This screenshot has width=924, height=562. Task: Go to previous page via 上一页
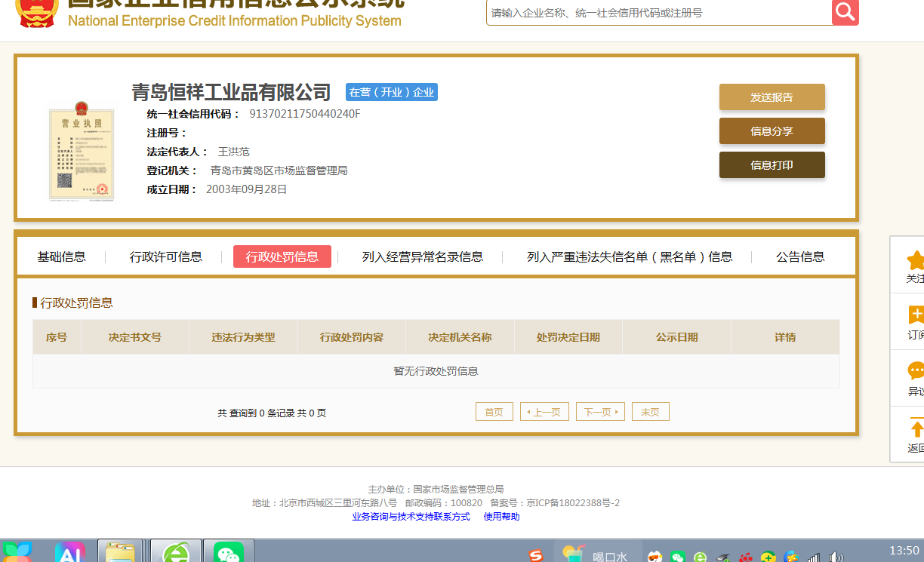point(544,412)
